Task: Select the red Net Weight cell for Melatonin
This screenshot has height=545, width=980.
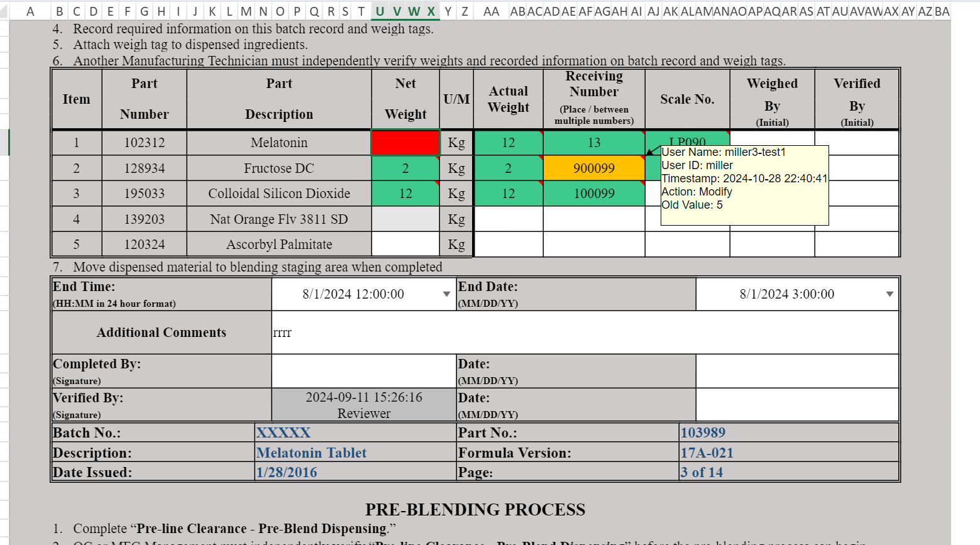Action: point(405,143)
